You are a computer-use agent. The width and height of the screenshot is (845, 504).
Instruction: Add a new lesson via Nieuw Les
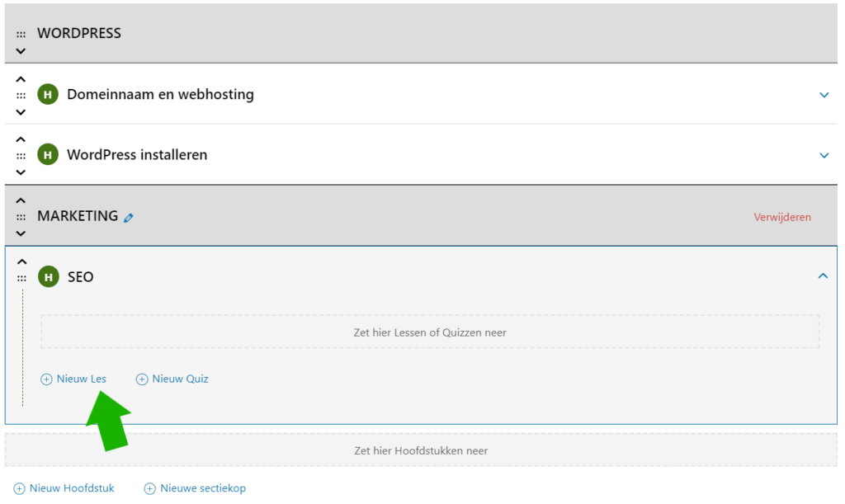tap(73, 379)
